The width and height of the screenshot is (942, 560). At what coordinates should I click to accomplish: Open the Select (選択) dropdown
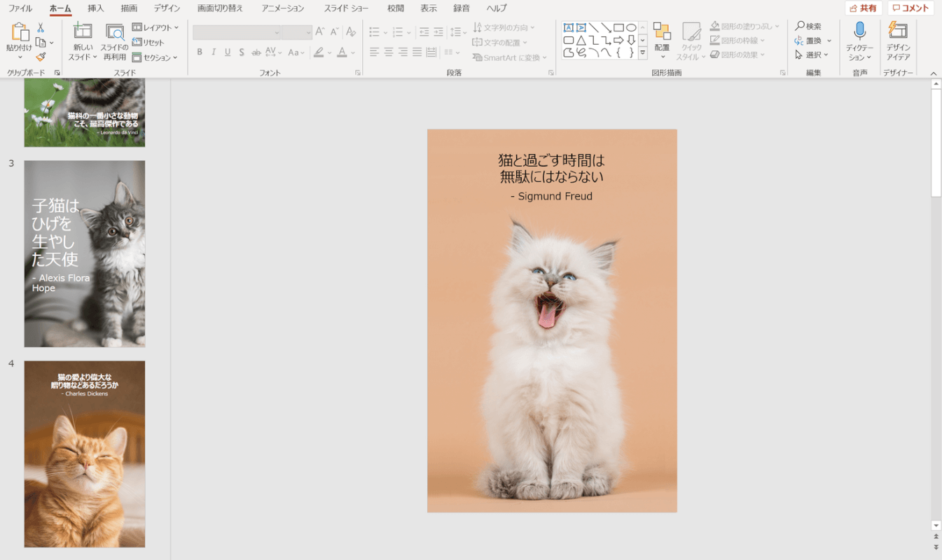coord(812,55)
